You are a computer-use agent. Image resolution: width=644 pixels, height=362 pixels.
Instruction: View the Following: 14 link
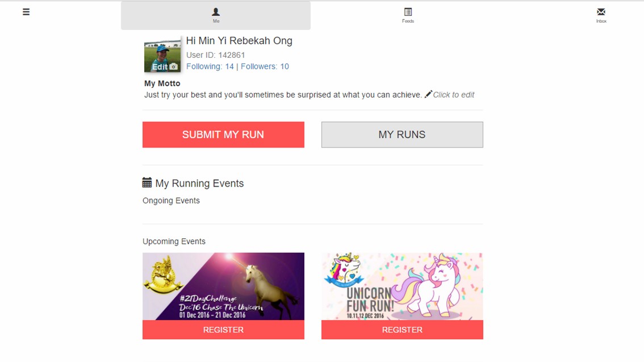[210, 66]
